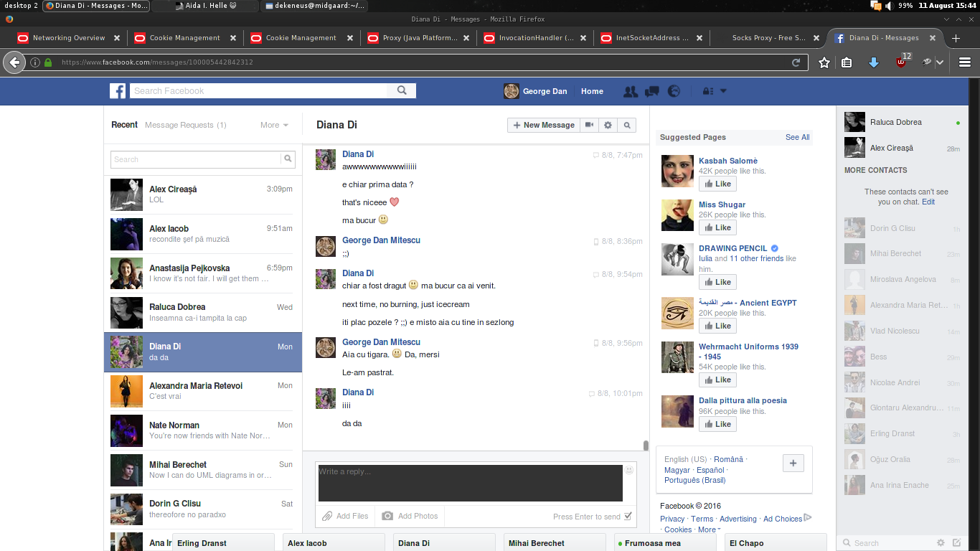Click the Facebook logo in the header
This screenshot has height=551, width=980.
point(118,90)
